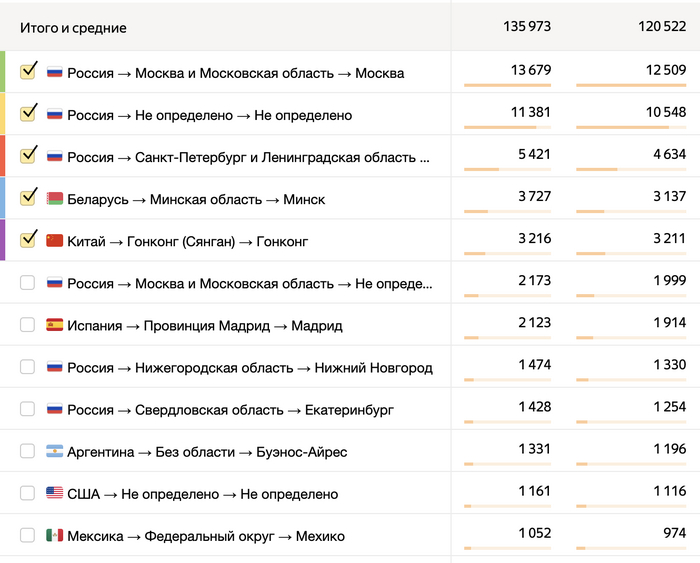Click the USA flag icon
Viewport: 700px width, 563px height.
coord(55,494)
